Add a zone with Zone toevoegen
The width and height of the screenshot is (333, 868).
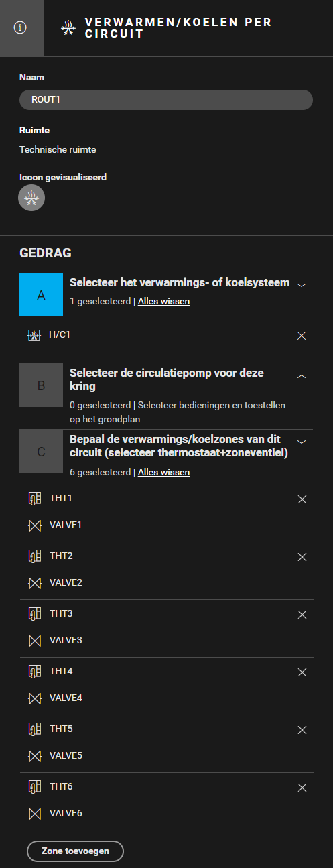coord(75,851)
